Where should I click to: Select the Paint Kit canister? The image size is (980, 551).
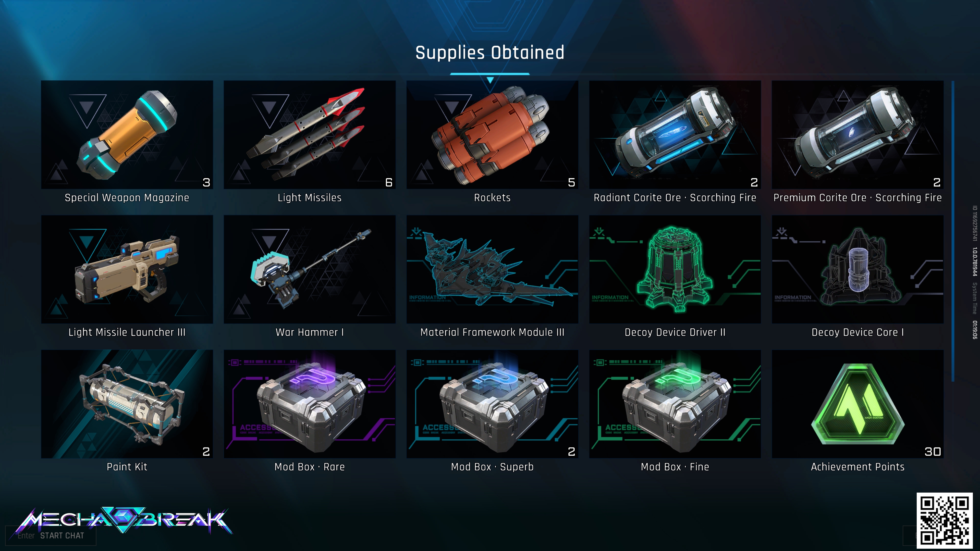coord(127,404)
